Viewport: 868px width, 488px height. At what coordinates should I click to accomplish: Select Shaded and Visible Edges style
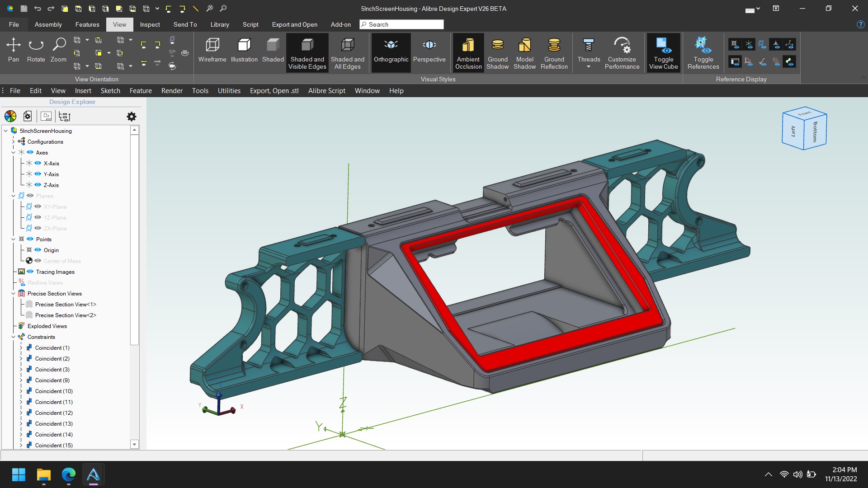point(307,53)
